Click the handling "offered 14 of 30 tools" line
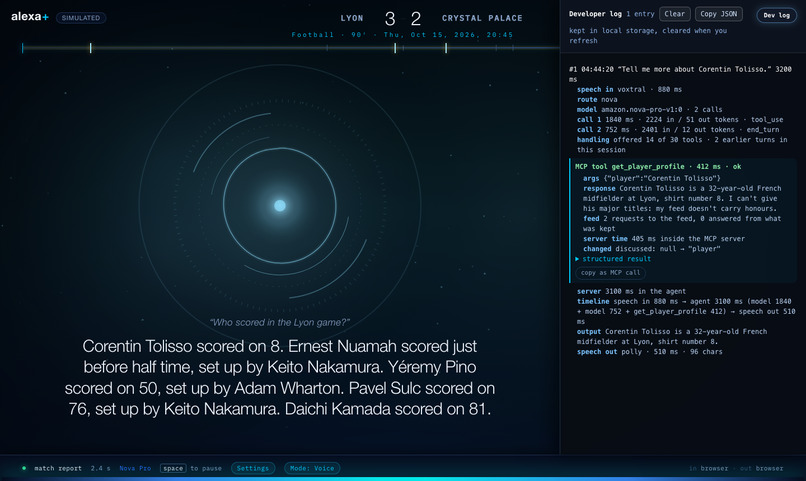 [682, 145]
